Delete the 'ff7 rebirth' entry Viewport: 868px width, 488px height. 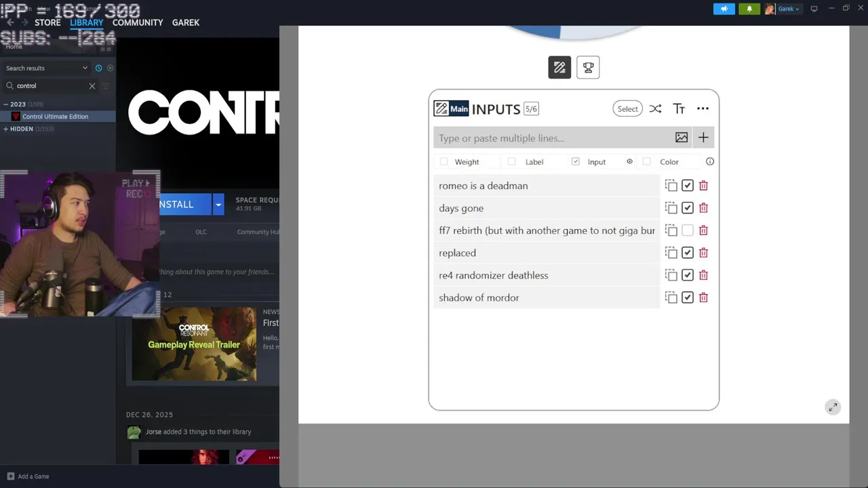[x=703, y=230]
